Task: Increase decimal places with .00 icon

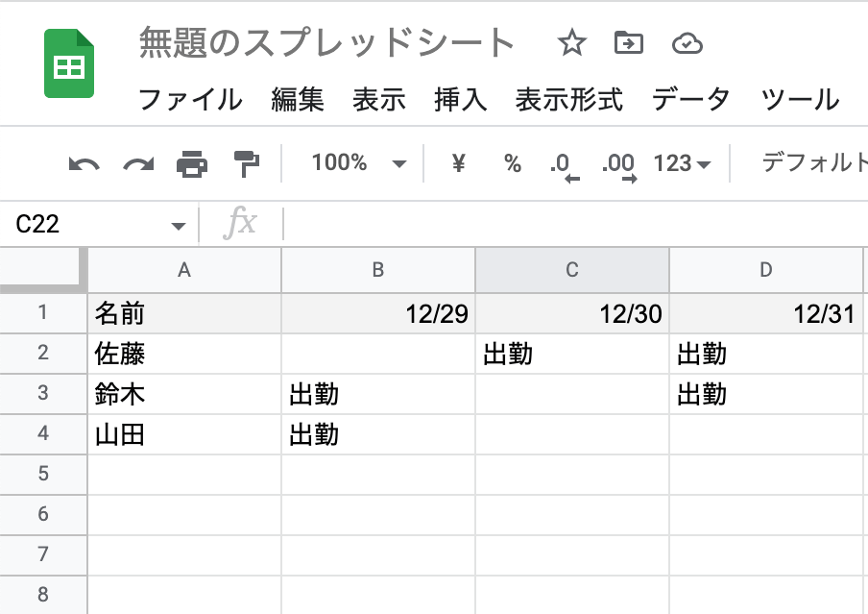Action: pos(619,163)
